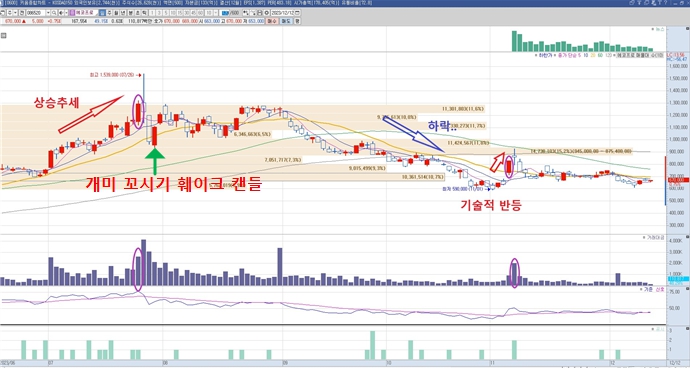Click the 11,301,803(11.6%) volume profile label
The image size is (690, 368).
(x=463, y=109)
